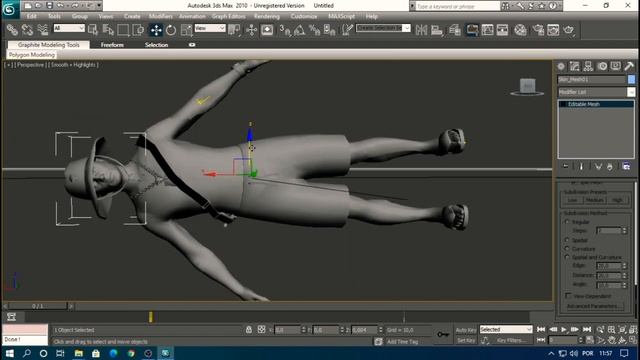Switch to the Freeform ribbon tab
The height and width of the screenshot is (360, 640).
(112, 45)
